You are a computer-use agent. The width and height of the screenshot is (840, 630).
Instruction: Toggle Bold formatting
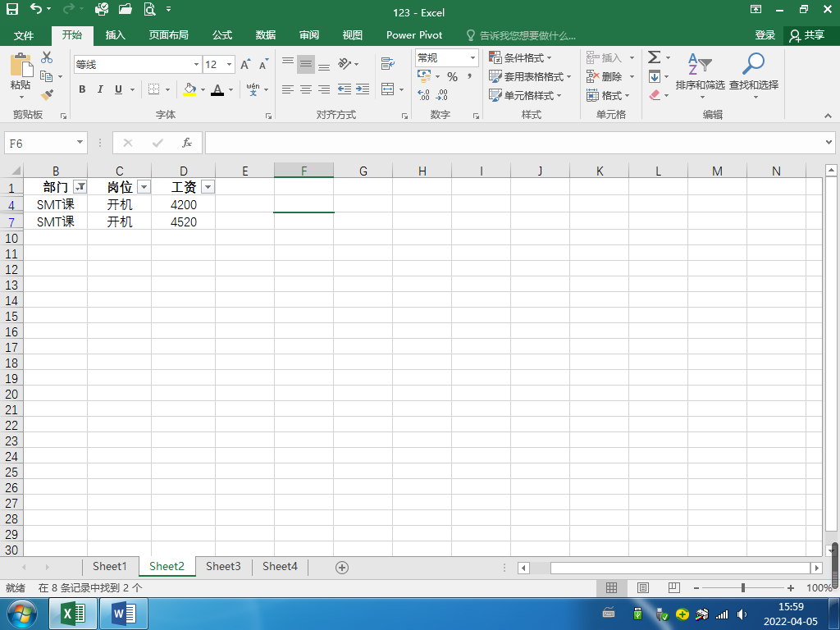click(x=82, y=89)
